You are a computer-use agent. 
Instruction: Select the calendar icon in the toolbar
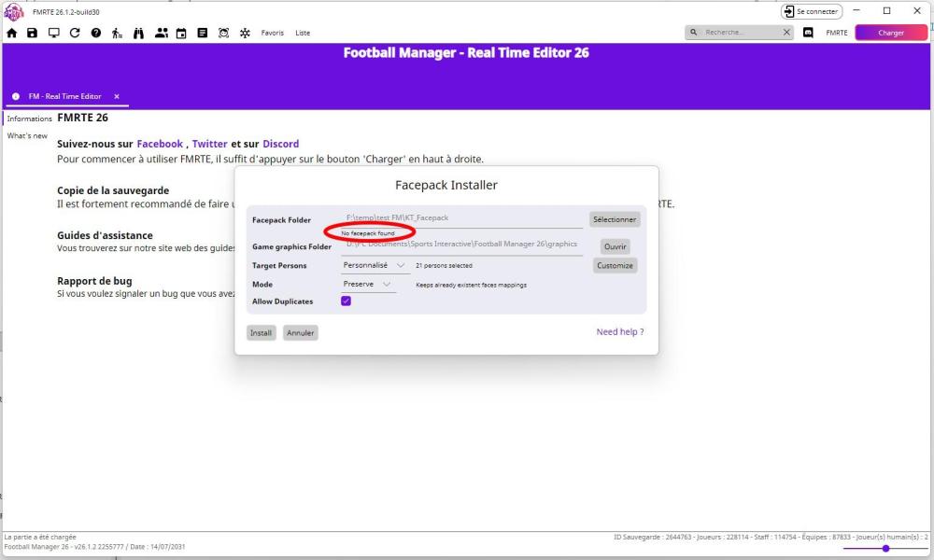pos(181,32)
